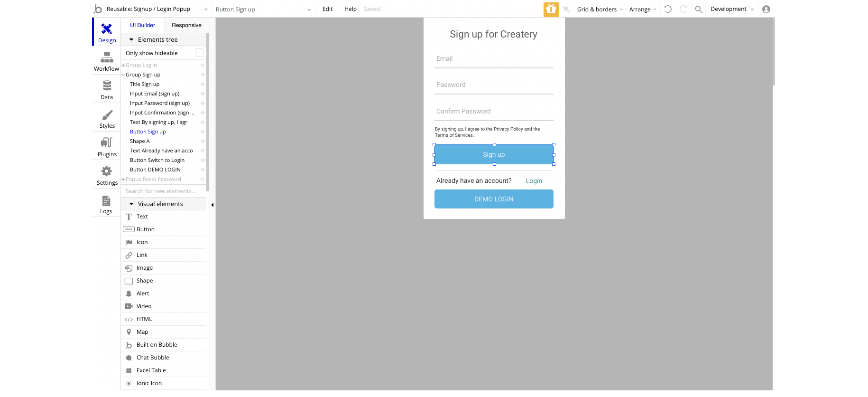Open the Data section
868x397 pixels.
click(x=107, y=90)
